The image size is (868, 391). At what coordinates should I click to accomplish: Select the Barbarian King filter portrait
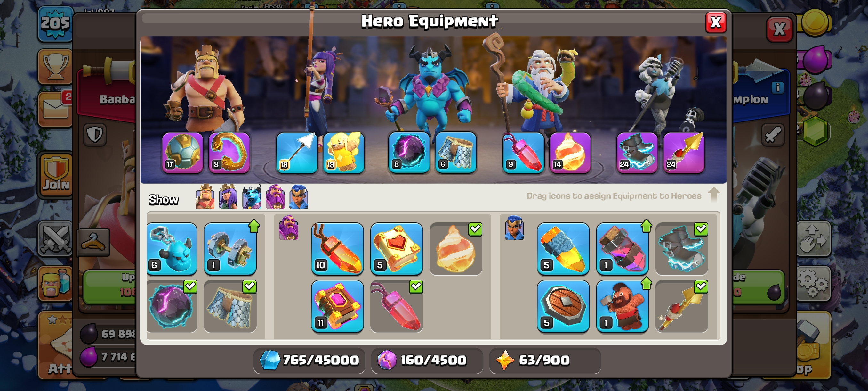(x=205, y=196)
